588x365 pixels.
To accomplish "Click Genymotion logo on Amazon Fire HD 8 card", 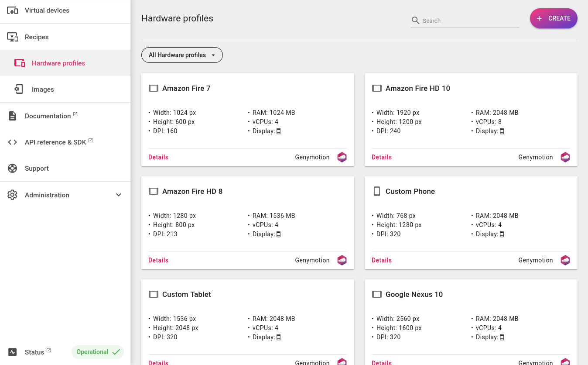I will [342, 260].
